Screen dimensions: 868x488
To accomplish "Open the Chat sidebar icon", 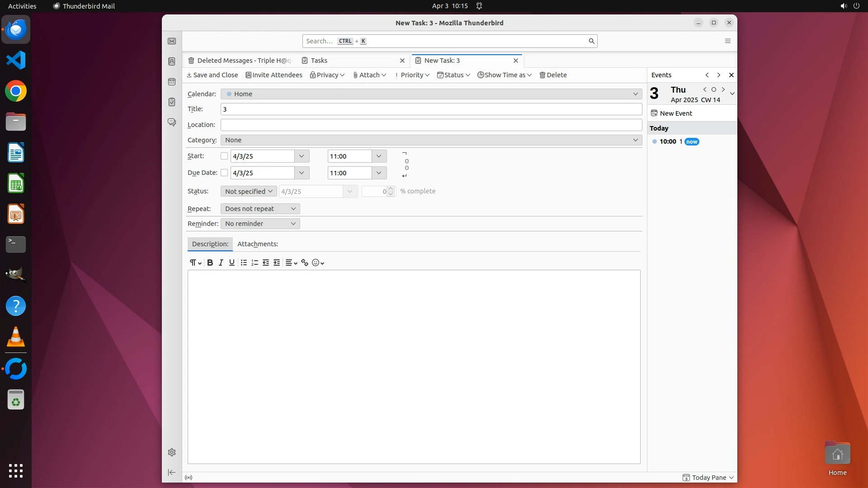I will 172,122.
